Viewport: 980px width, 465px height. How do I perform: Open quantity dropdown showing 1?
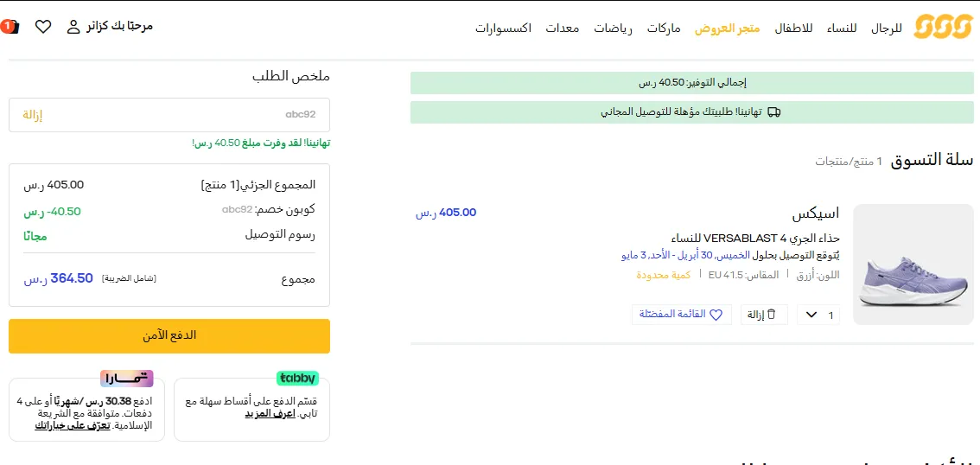tap(818, 315)
